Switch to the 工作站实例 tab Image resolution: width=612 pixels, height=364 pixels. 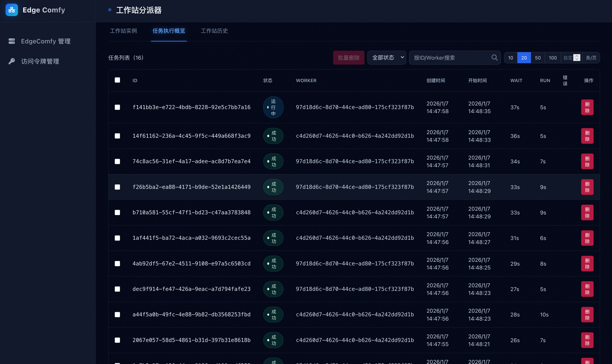click(123, 31)
